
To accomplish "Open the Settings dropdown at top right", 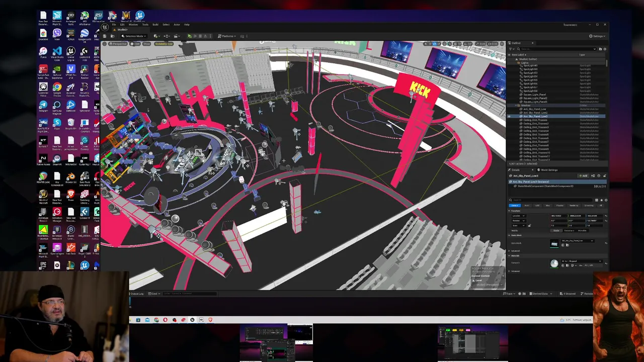I will [597, 36].
